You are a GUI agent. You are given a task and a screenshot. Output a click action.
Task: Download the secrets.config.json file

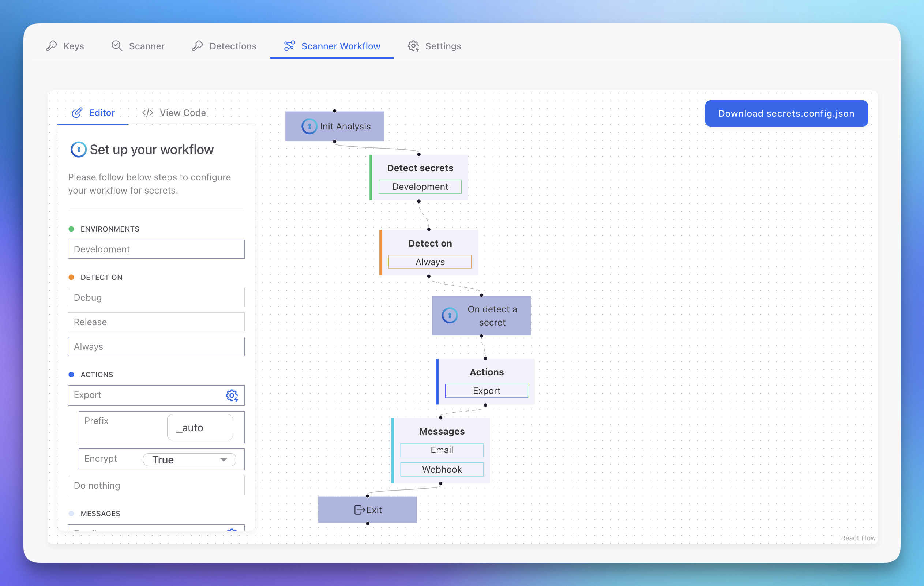(x=786, y=113)
